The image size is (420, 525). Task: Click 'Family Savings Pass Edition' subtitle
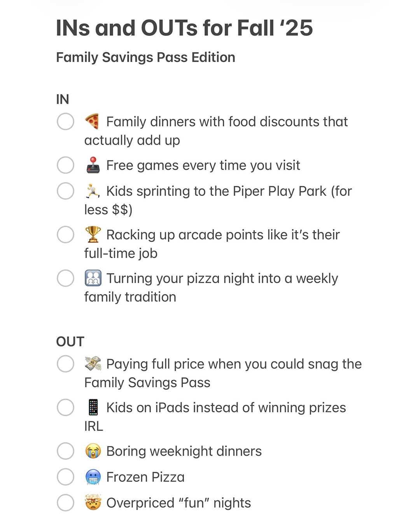145,58
